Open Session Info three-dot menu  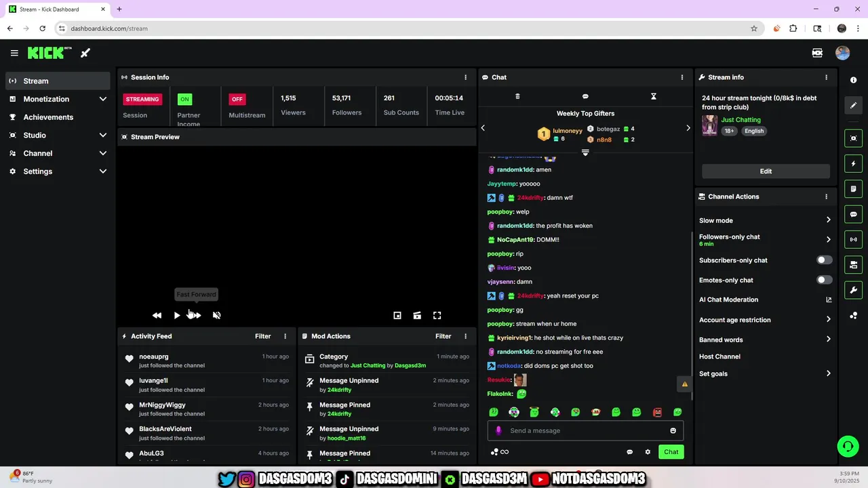click(465, 77)
